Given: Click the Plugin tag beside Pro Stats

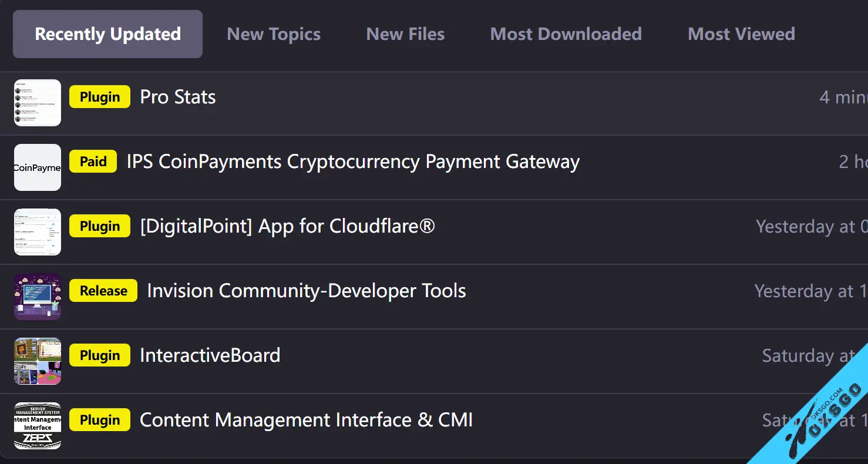Looking at the screenshot, I should click(x=100, y=97).
